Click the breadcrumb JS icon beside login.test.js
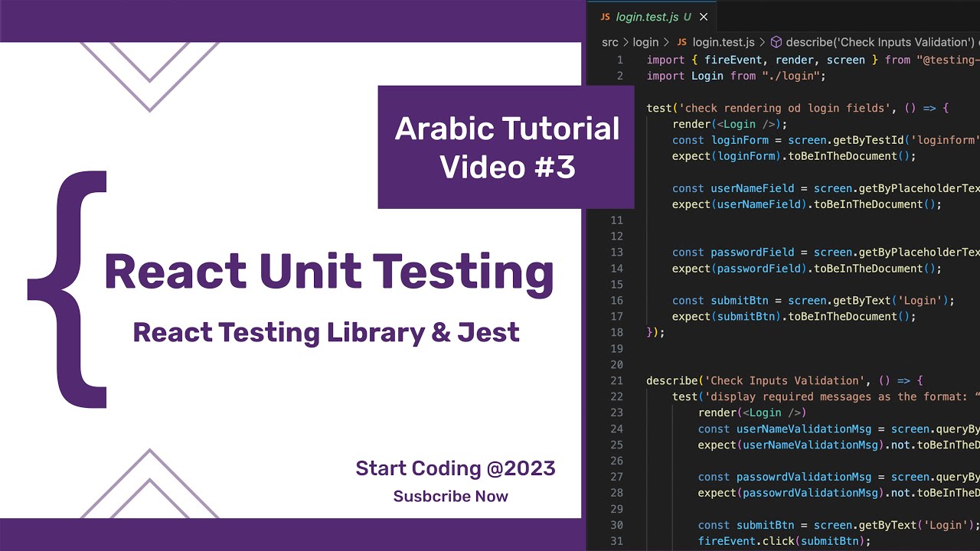This screenshot has height=551, width=980. click(682, 42)
